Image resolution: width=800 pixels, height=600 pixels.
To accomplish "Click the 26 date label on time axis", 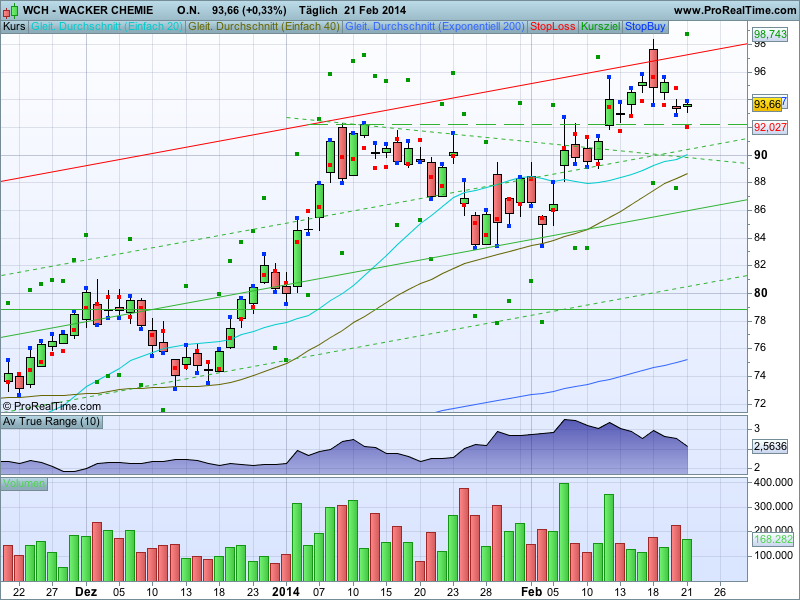I will click(720, 592).
